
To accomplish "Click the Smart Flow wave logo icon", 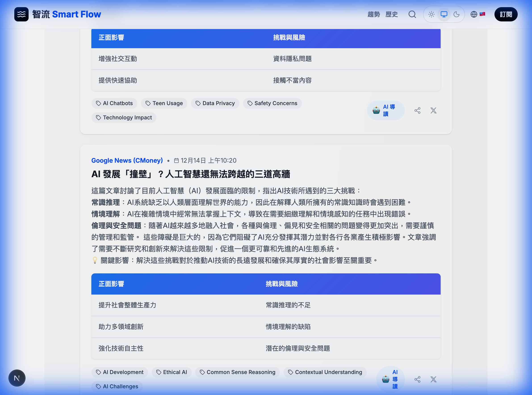I will pyautogui.click(x=21, y=14).
